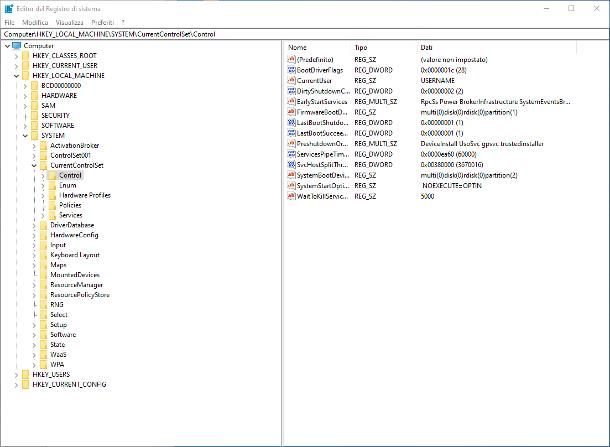This screenshot has width=610, height=447.
Task: Click the CurrentUser string value icon
Action: pos(290,80)
